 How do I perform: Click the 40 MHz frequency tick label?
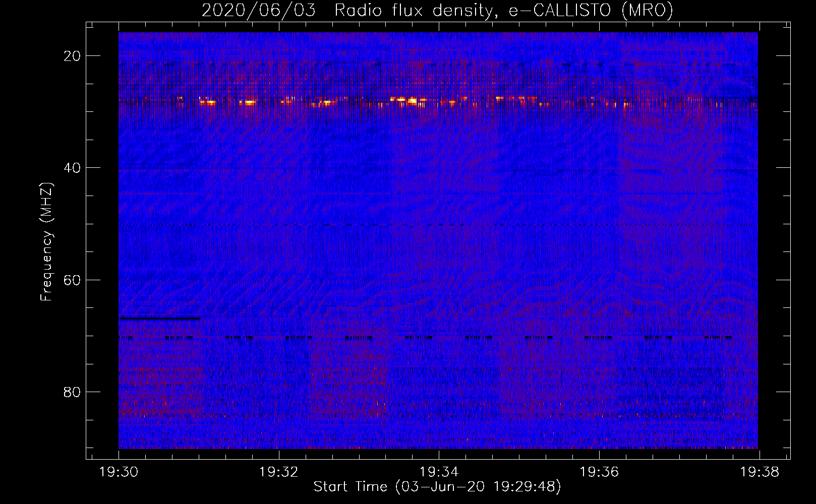pyautogui.click(x=71, y=168)
